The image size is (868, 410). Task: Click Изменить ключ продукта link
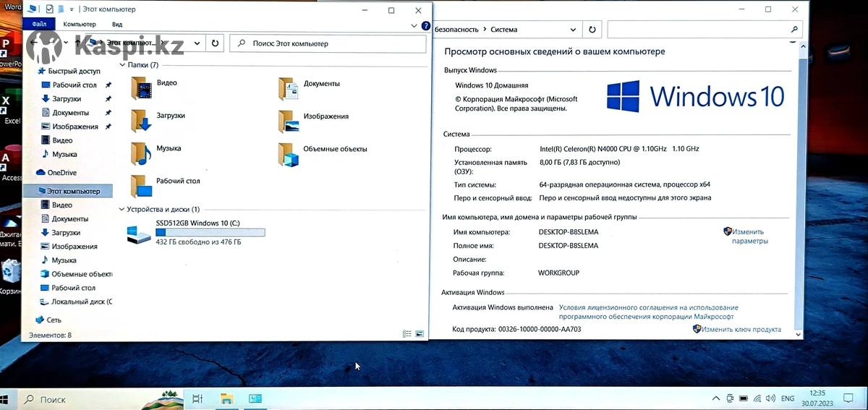pyautogui.click(x=741, y=329)
